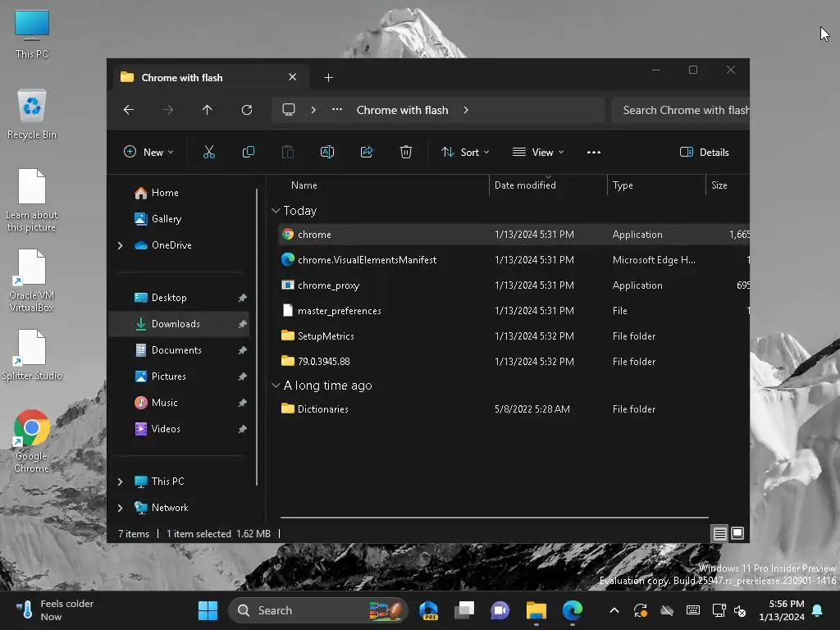The width and height of the screenshot is (840, 630).
Task: Open the New item dropdown
Action: 148,152
